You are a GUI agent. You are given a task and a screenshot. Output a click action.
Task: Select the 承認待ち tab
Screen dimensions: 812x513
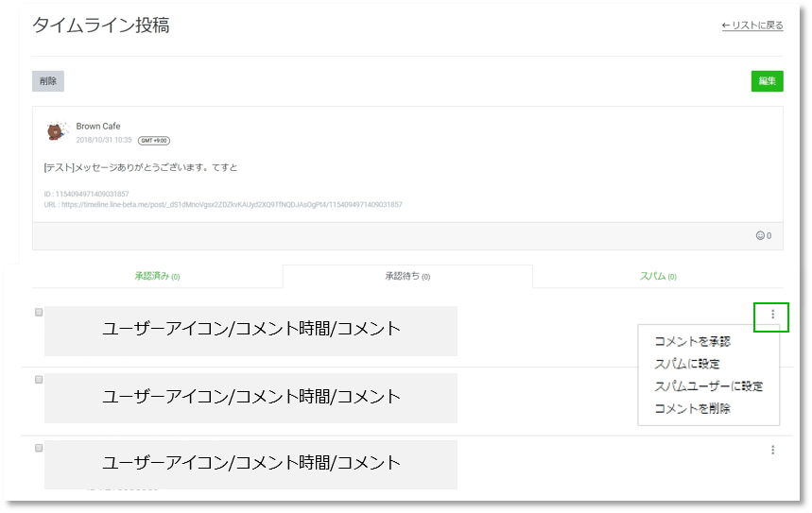coord(407,277)
